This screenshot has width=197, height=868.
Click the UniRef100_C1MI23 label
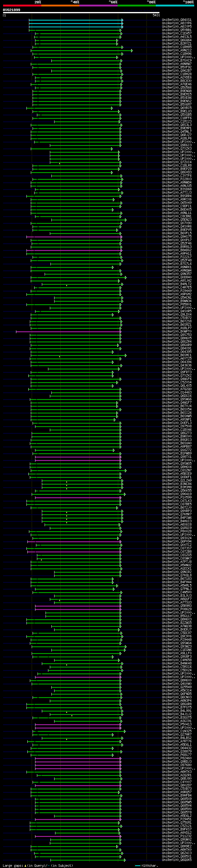[177, 122]
